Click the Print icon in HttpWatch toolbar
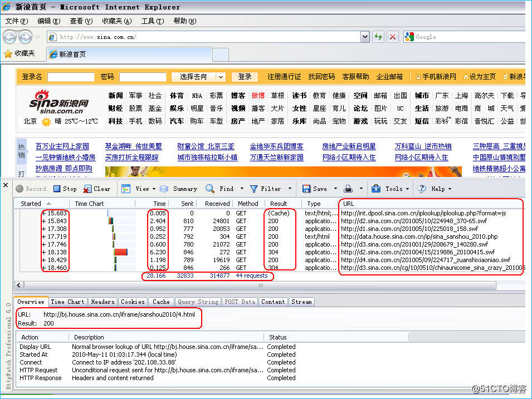 (349, 189)
